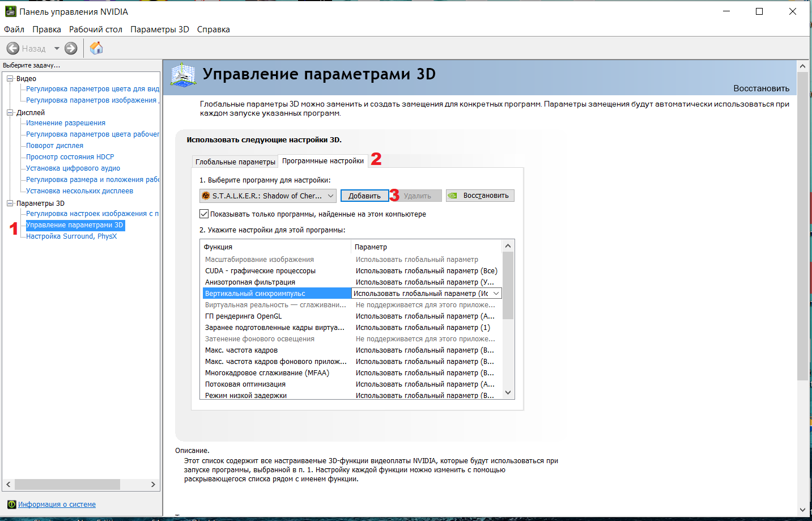Open the Back history dropdown arrow
The height and width of the screenshot is (521, 812).
[x=57, y=49]
